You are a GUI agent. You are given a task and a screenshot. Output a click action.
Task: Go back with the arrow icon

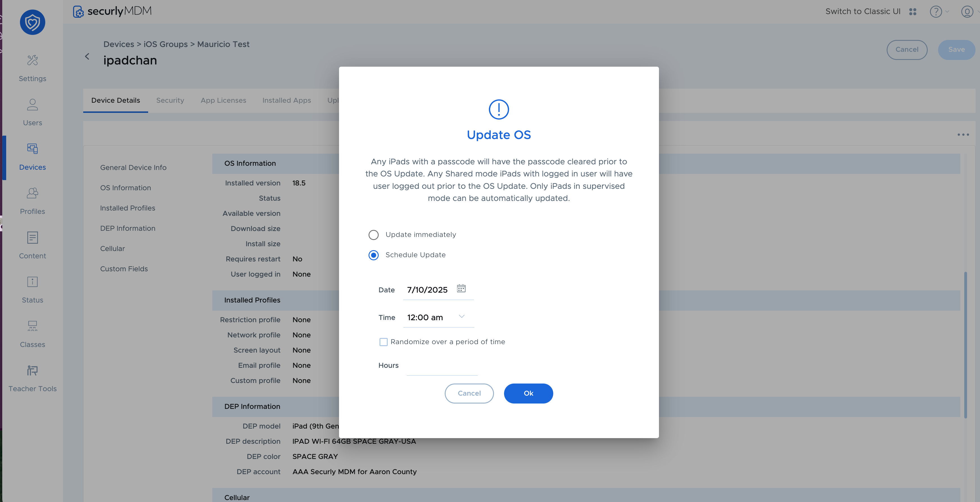click(x=87, y=56)
